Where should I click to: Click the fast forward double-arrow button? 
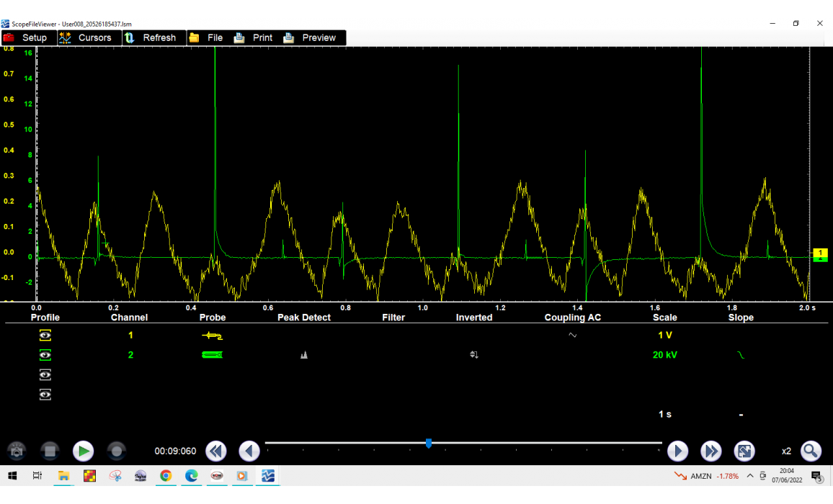tap(711, 451)
